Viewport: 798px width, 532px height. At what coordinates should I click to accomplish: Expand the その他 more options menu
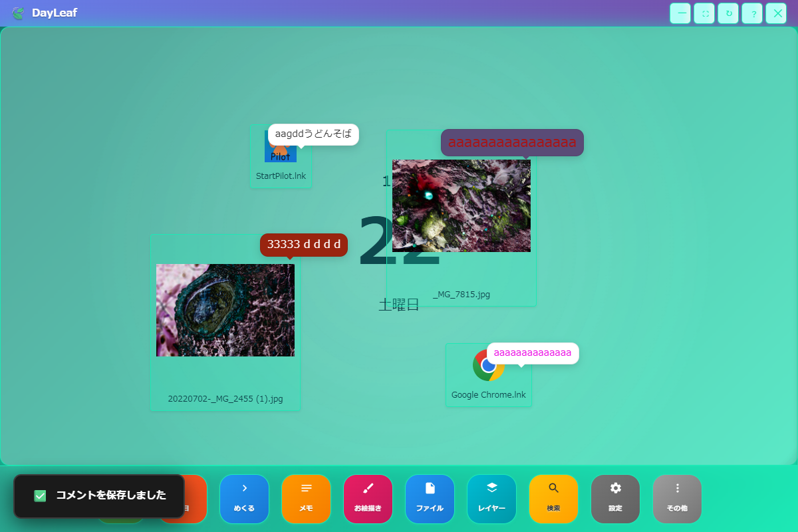pos(677,499)
